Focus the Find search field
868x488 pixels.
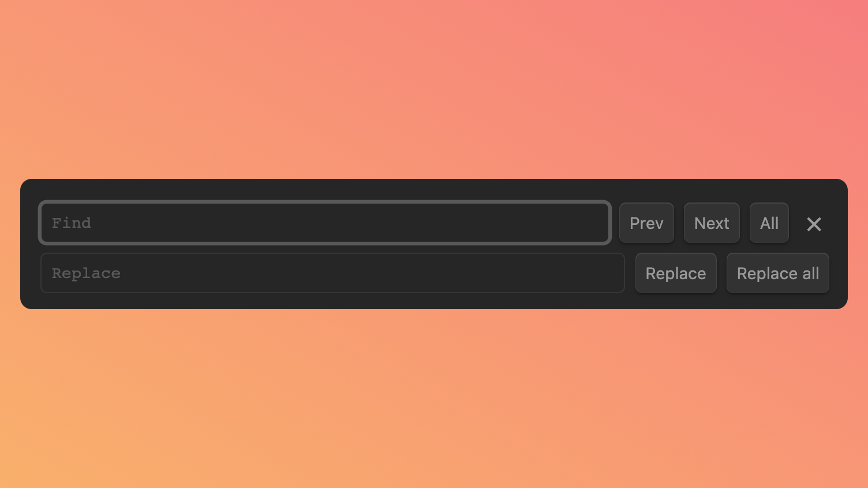pos(325,223)
